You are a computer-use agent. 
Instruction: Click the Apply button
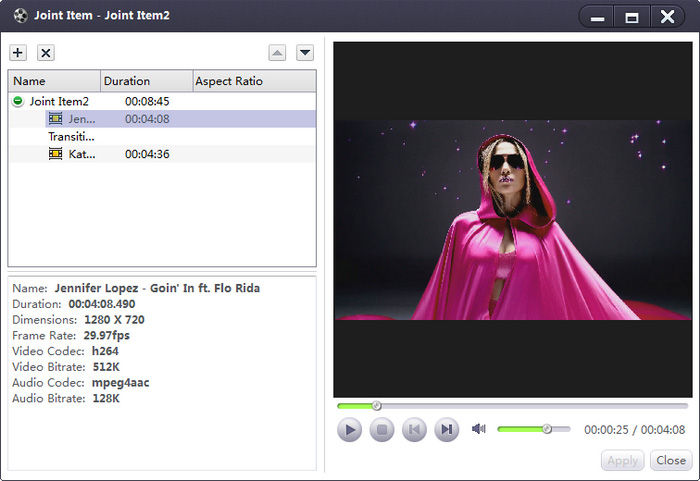tap(623, 460)
